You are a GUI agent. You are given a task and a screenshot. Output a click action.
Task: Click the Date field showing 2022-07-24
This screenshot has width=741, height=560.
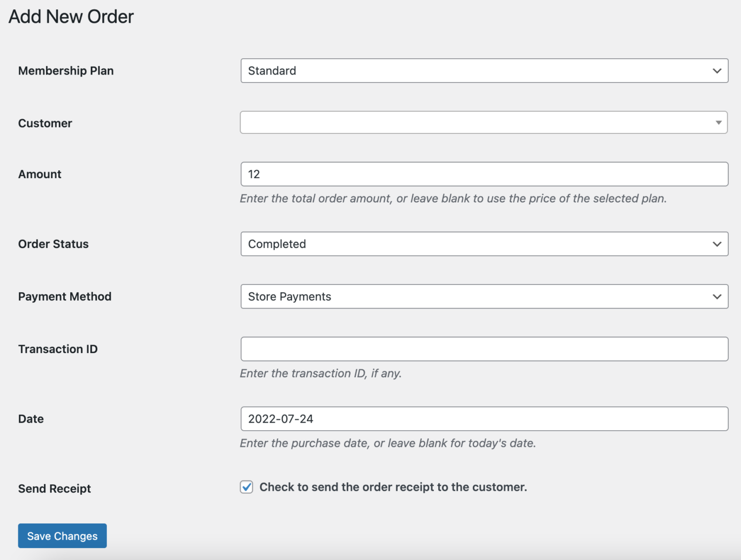point(484,419)
